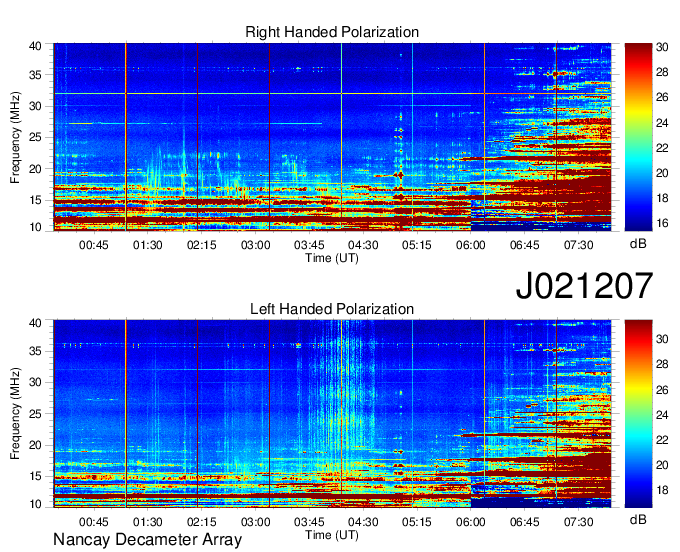Viewport: 680px width, 552px height.
Task: Click the left-handed plot color bar
Action: coord(638,414)
